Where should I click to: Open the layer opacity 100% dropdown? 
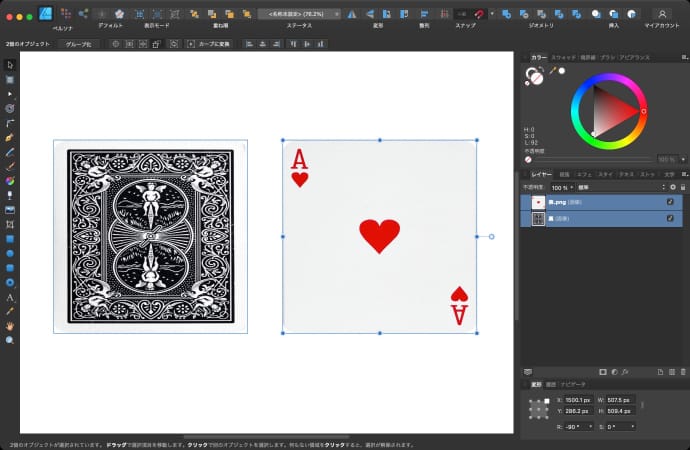tap(561, 187)
